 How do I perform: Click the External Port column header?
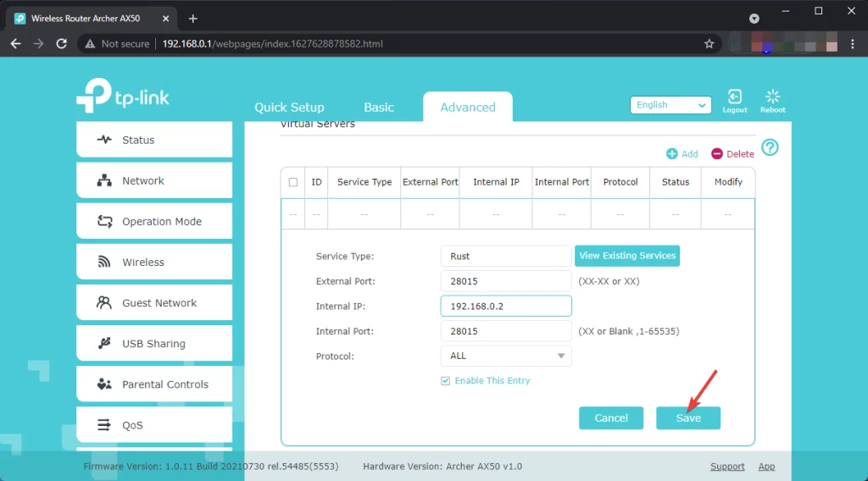430,182
